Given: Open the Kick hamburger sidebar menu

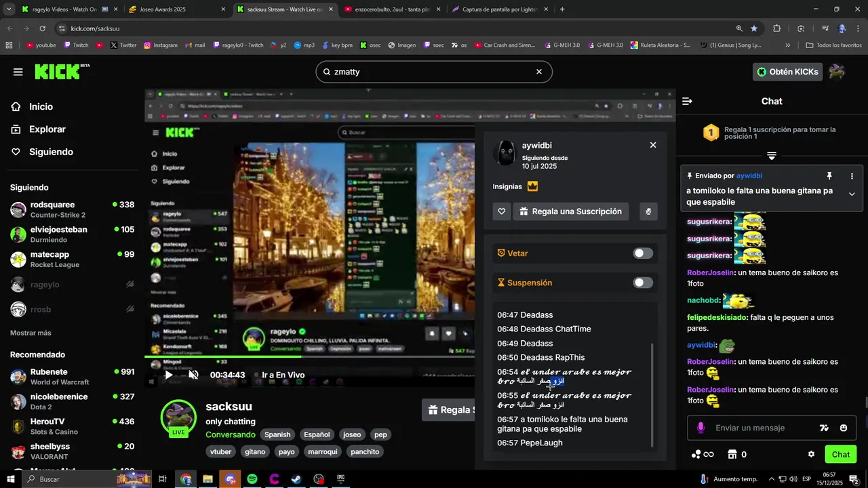Looking at the screenshot, I should click(18, 72).
